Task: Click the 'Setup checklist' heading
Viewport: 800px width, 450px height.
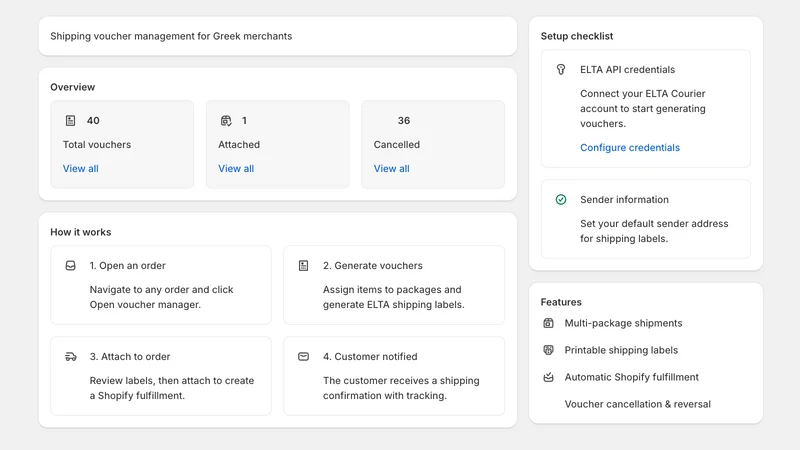Action: [x=577, y=36]
